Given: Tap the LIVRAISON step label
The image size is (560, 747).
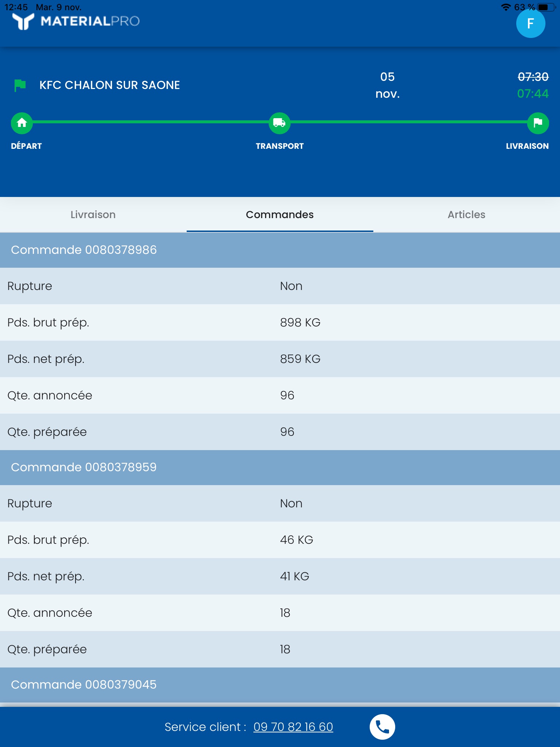Looking at the screenshot, I should [x=527, y=146].
